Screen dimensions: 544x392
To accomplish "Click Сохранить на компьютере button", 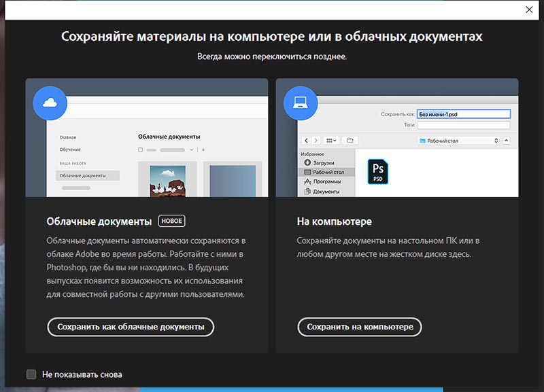I will pyautogui.click(x=360, y=327).
